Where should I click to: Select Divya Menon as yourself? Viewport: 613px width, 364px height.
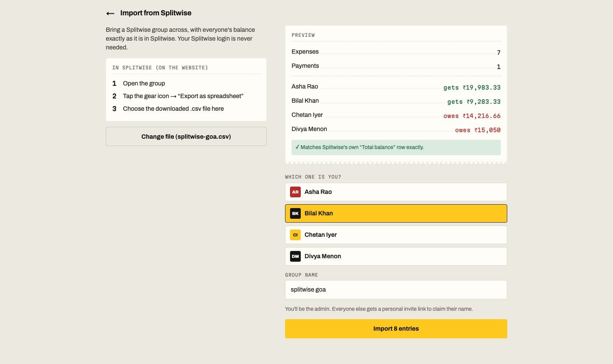396,256
